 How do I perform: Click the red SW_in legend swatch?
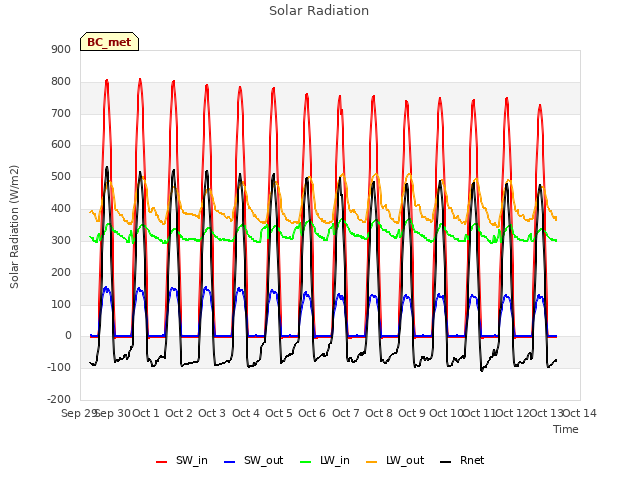pos(162,462)
